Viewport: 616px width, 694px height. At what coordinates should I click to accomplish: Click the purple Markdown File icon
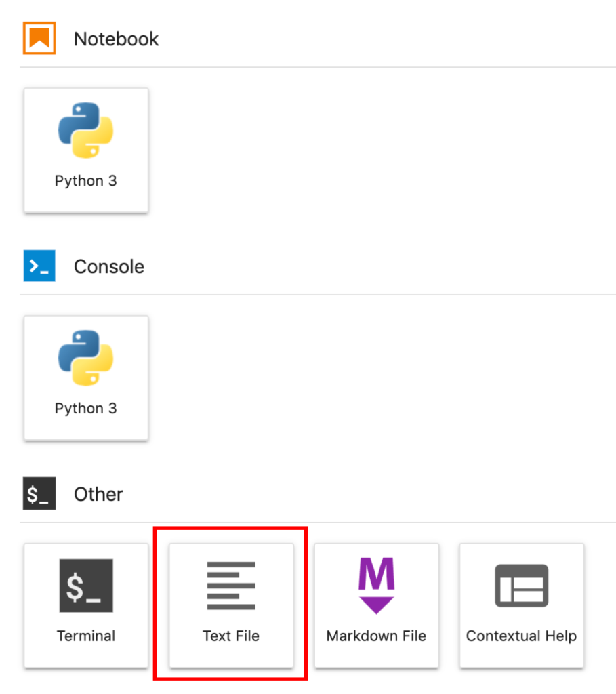point(376,586)
